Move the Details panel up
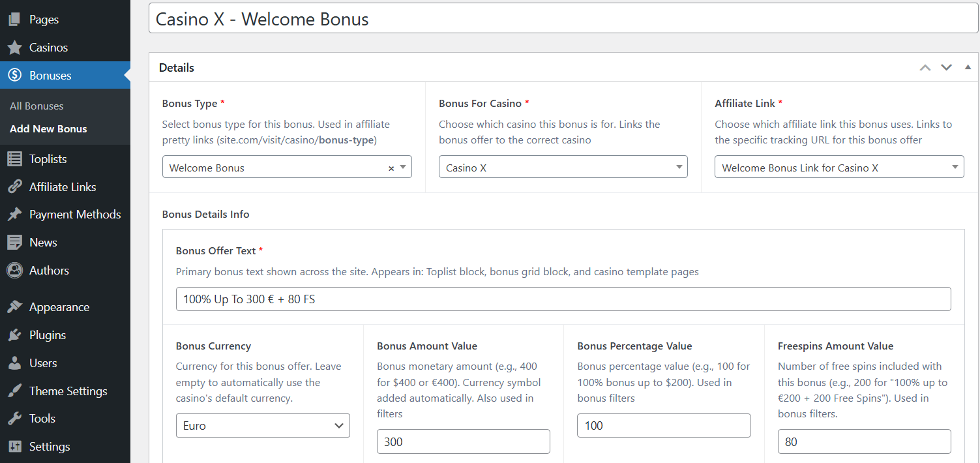Image resolution: width=980 pixels, height=463 pixels. 925,68
